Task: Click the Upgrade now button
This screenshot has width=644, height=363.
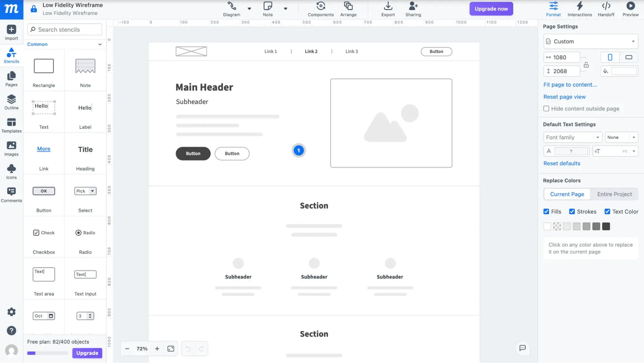Action: (x=491, y=9)
